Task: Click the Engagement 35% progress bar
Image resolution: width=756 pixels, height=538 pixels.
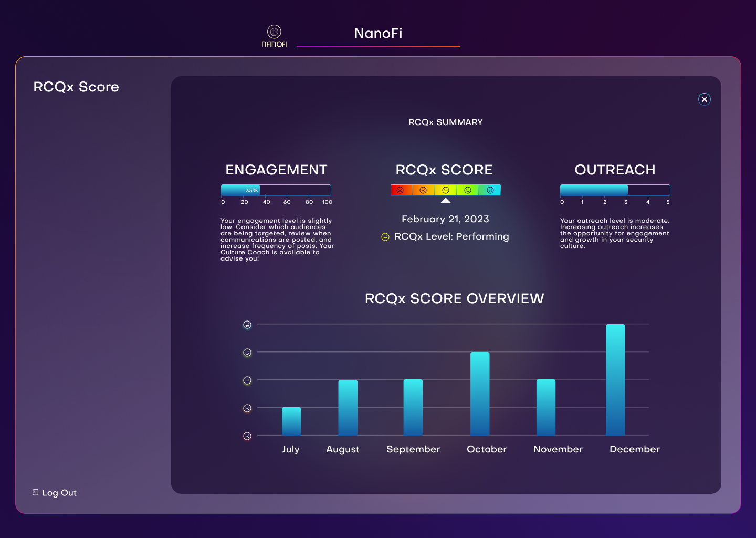Action: (276, 190)
